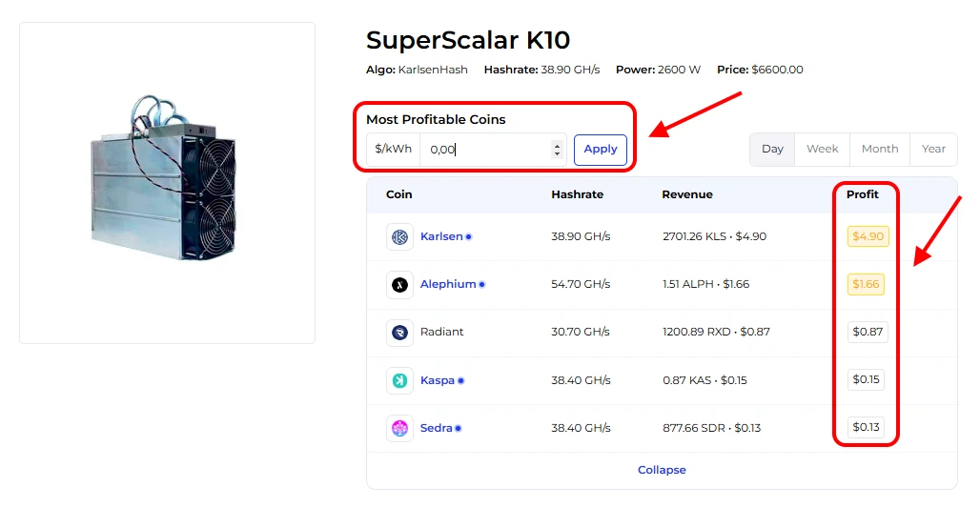Viewport: 980px width, 508px height.
Task: Click the blue dot beside Karlsen
Action: point(469,236)
